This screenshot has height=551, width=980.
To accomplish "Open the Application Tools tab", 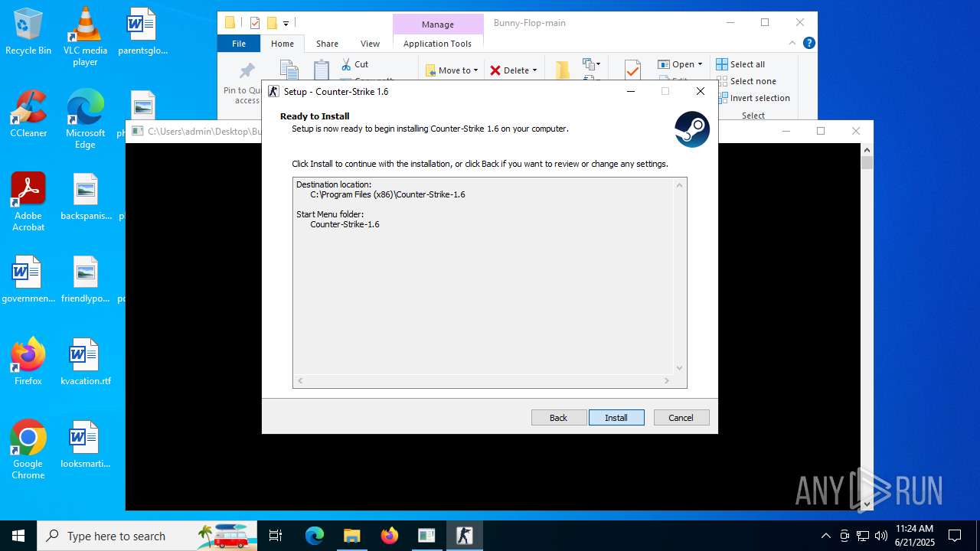I will 437,44.
